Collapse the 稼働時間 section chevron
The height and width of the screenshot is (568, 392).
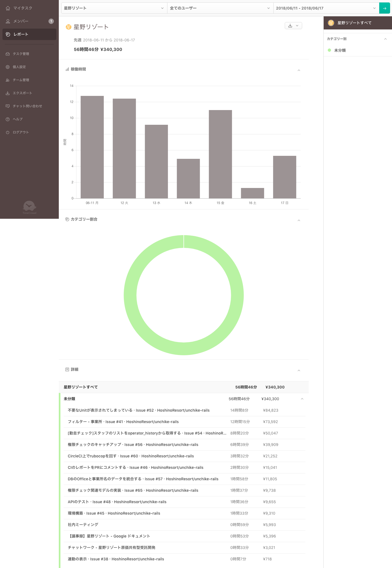299,70
